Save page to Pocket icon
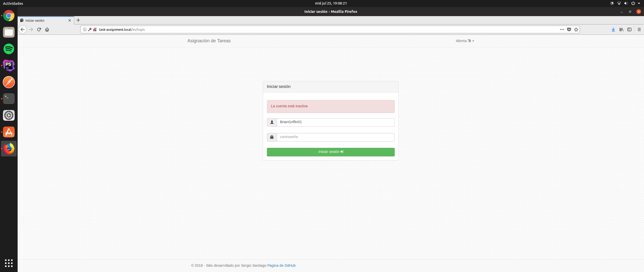 569,29
